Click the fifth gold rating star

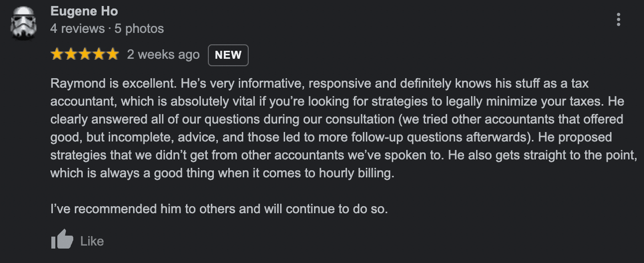(113, 54)
